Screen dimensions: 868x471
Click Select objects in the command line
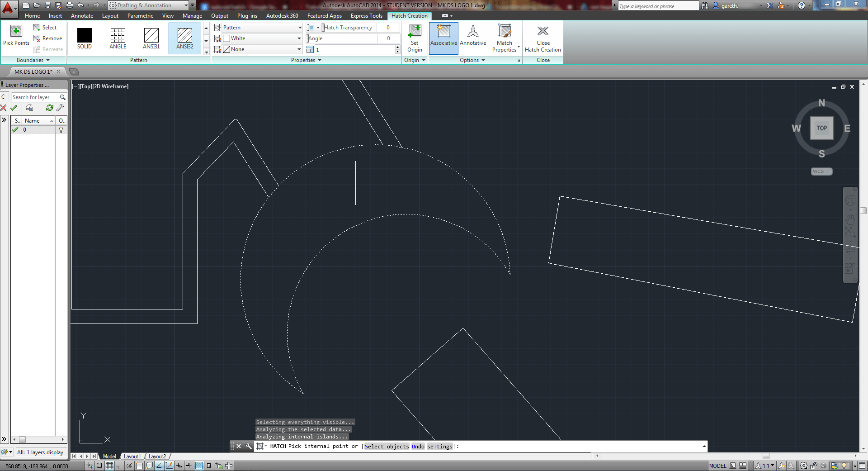coord(387,447)
